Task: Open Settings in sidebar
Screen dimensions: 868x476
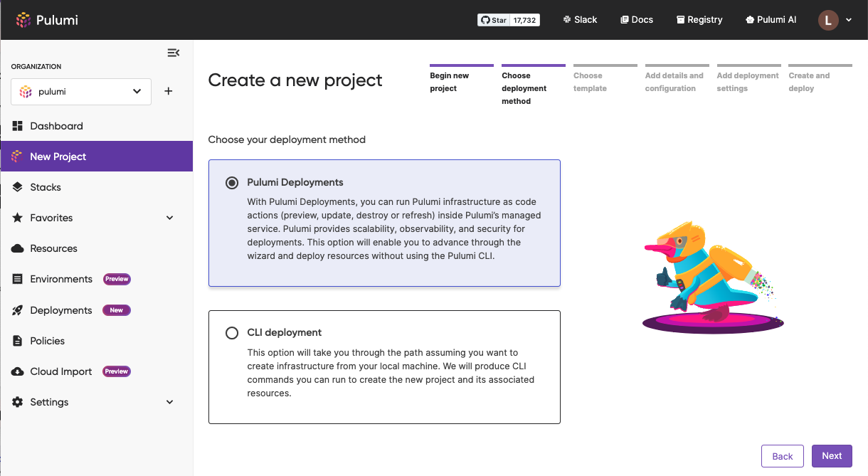Action: [x=96, y=402]
